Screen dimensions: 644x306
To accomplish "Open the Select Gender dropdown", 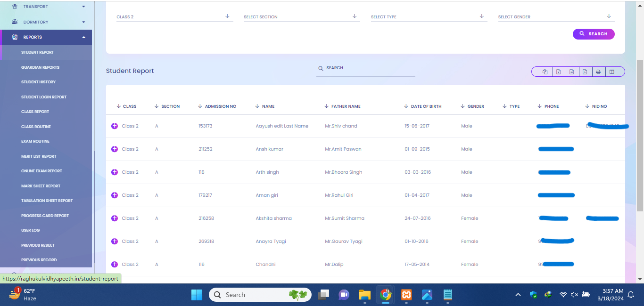I will [x=556, y=17].
